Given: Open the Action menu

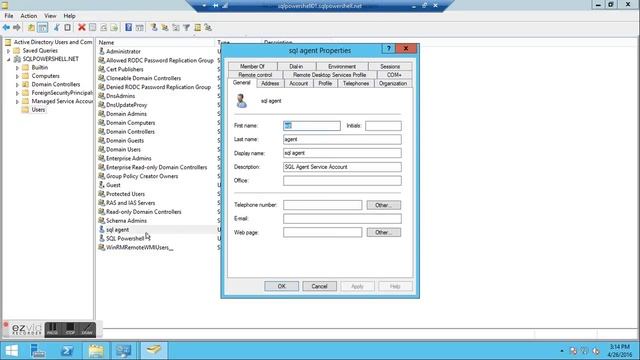Looking at the screenshot, I should [x=29, y=16].
